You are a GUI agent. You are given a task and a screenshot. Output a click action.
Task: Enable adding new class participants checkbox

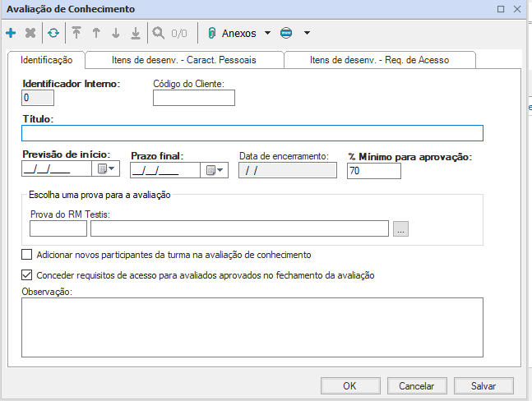tap(27, 255)
